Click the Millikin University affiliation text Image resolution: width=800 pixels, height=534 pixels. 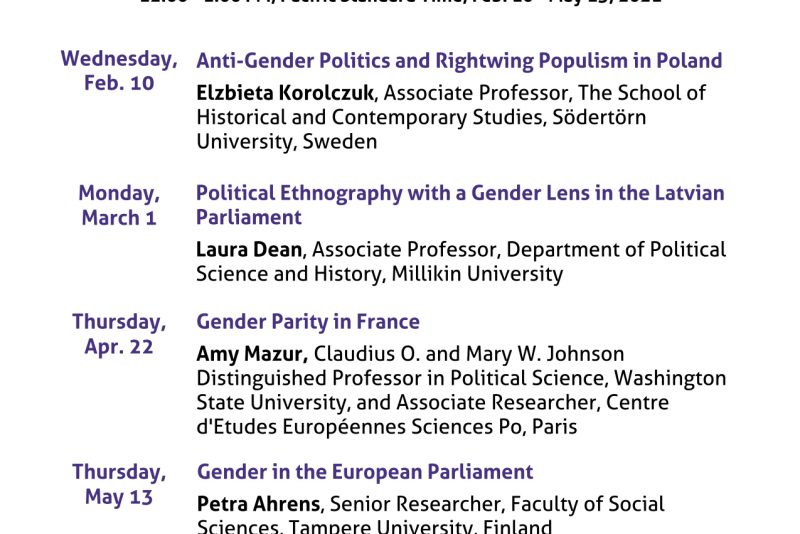click(x=477, y=274)
